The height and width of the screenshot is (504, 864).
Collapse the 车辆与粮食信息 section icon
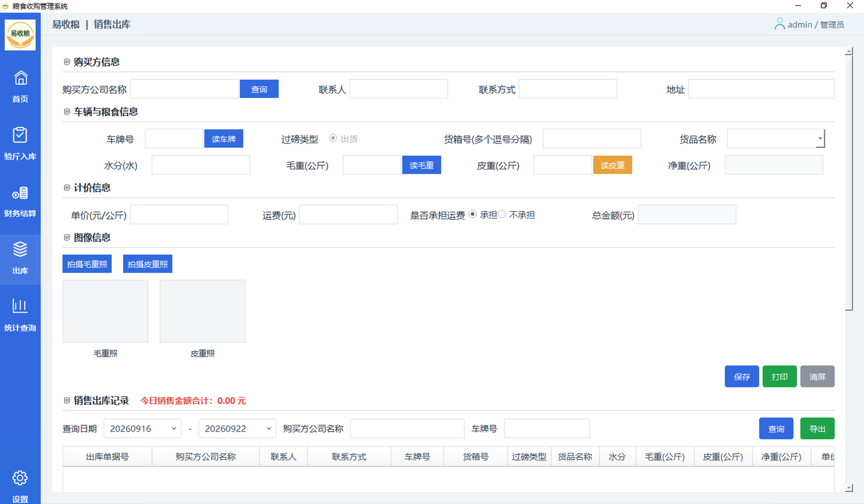67,112
